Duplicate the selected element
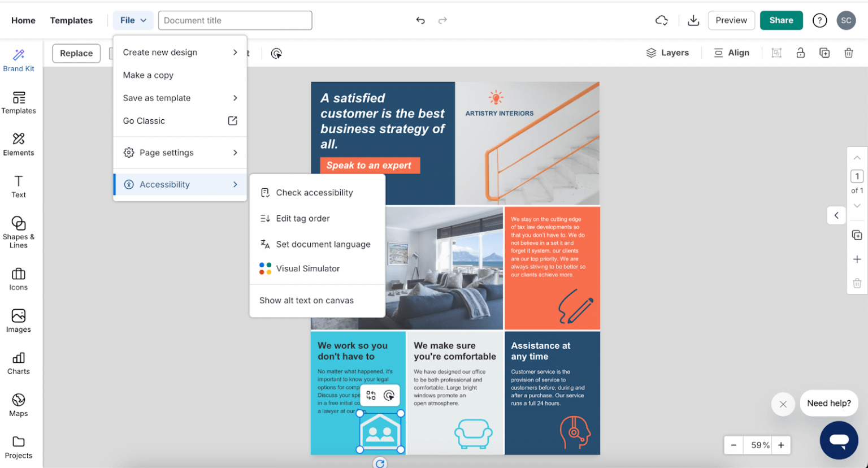Image resolution: width=868 pixels, height=468 pixels. [824, 53]
